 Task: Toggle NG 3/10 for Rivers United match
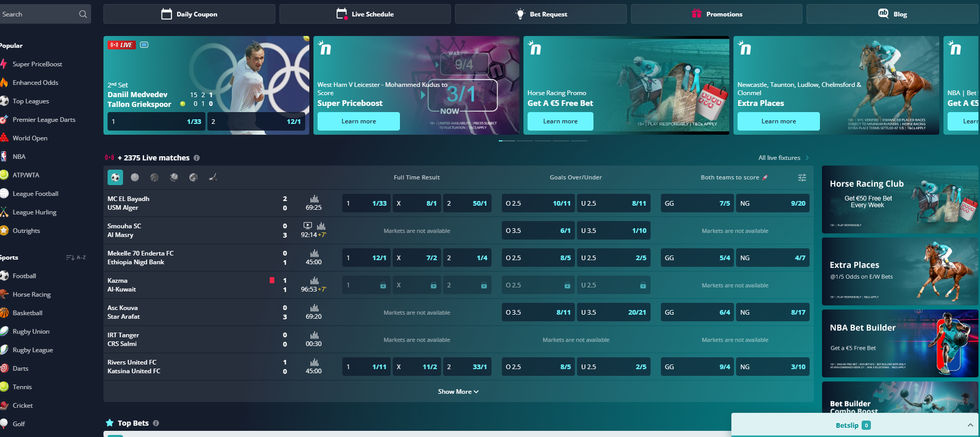click(772, 367)
